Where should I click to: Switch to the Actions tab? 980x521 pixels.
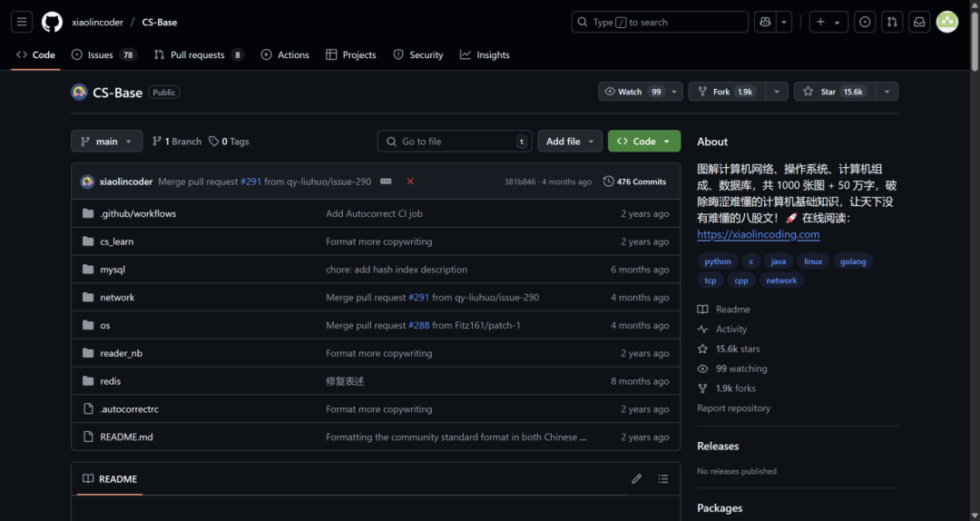(x=285, y=55)
